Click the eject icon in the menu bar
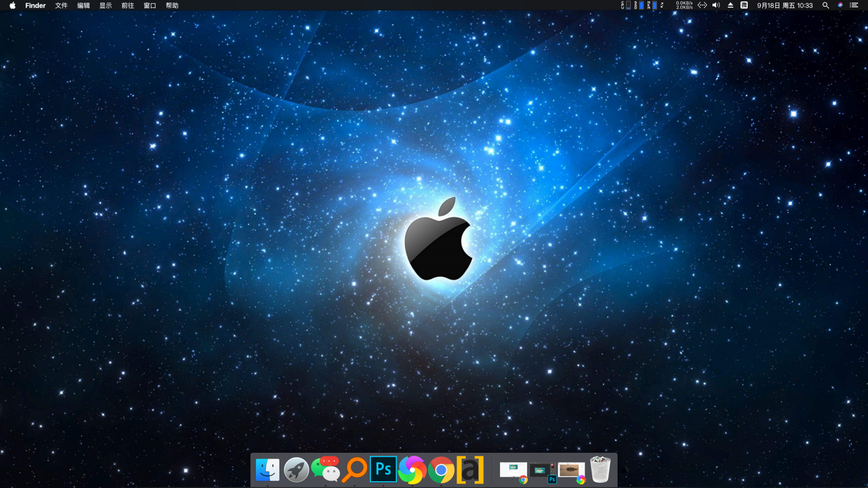 (x=730, y=6)
